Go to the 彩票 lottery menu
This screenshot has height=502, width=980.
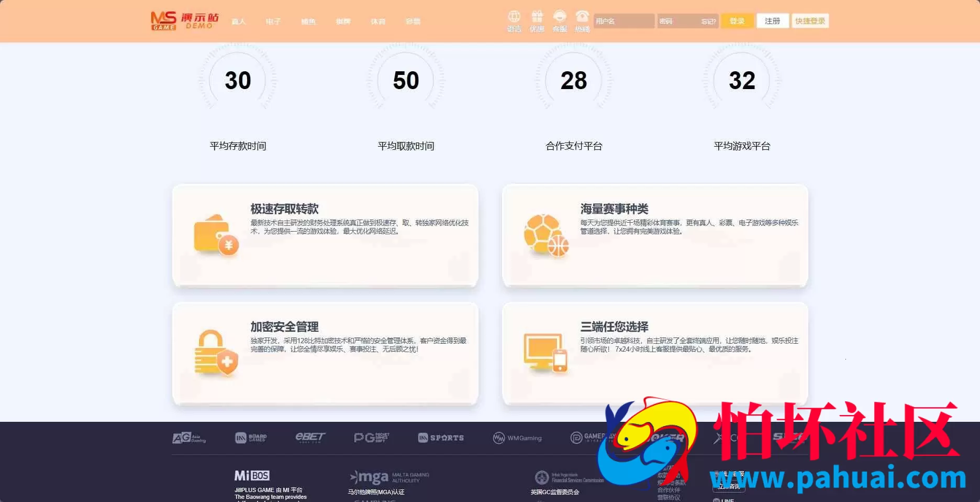413,21
